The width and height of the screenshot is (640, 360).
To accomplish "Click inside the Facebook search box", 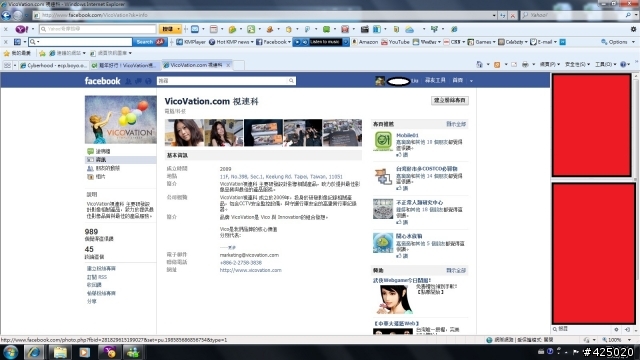I will coord(222,81).
